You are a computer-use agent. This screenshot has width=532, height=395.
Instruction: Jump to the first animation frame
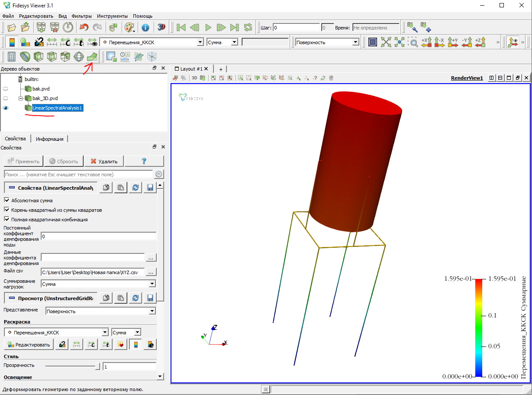[181, 27]
